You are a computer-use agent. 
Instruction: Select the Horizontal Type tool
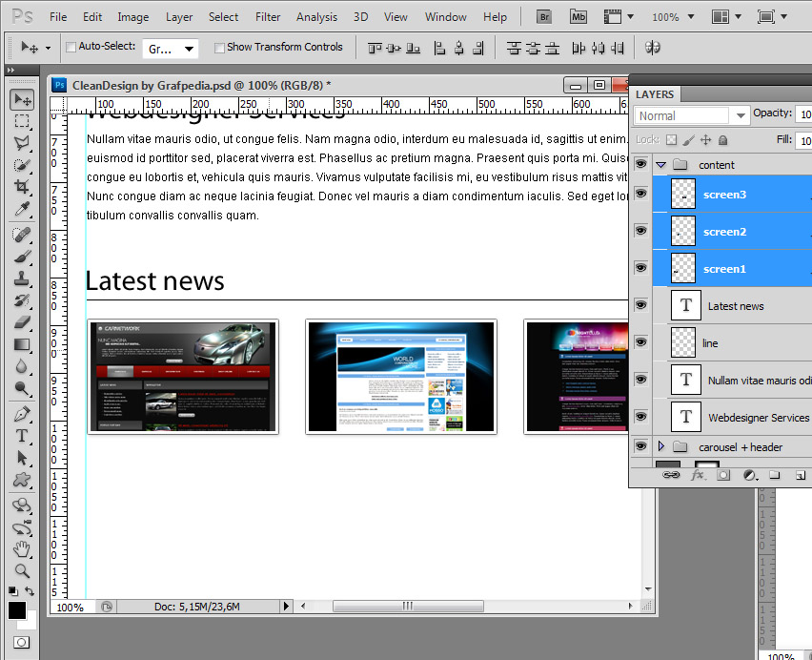[x=22, y=436]
